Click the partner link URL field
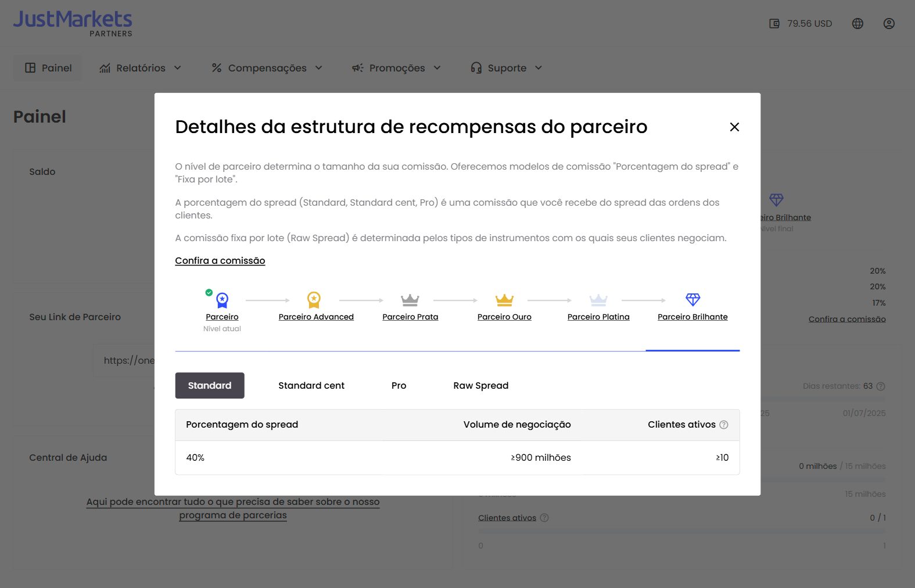915x588 pixels. pos(124,360)
